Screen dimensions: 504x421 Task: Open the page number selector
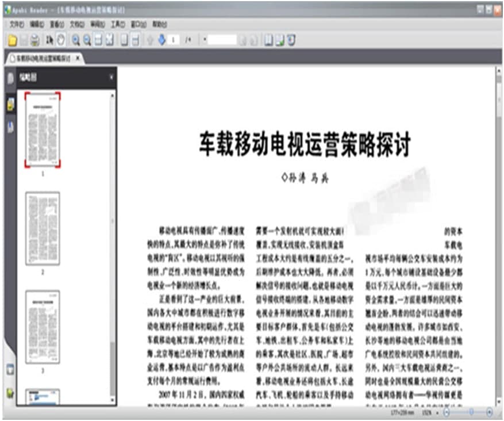[174, 40]
